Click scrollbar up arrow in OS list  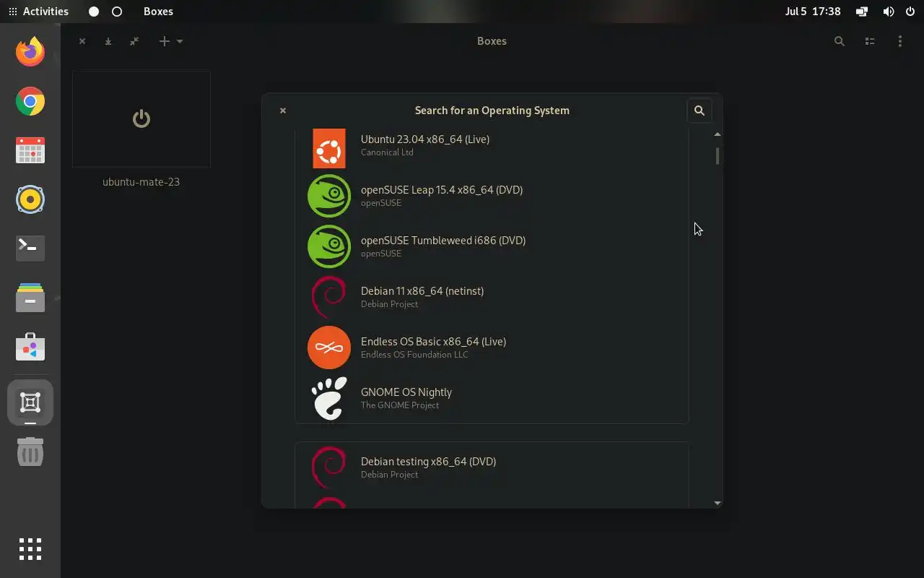717,134
